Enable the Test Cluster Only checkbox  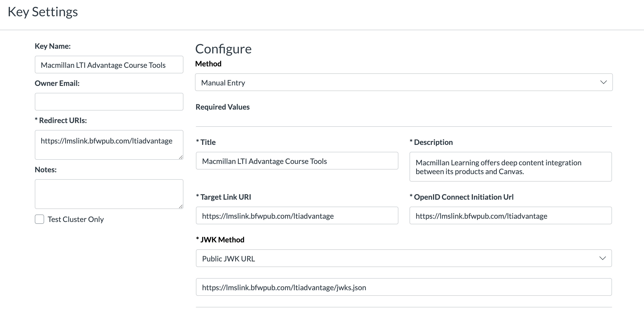coord(39,219)
